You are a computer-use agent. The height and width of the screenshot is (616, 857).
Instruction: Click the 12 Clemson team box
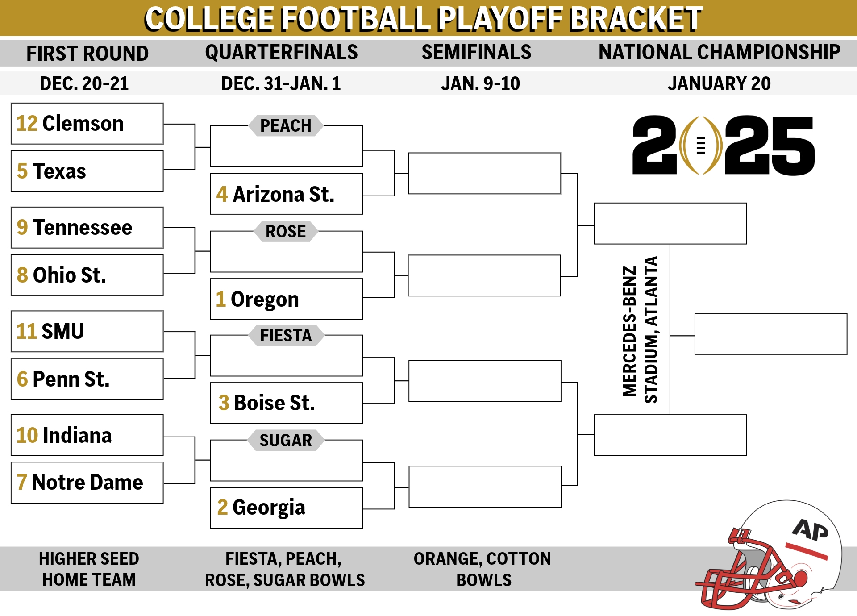pos(87,124)
